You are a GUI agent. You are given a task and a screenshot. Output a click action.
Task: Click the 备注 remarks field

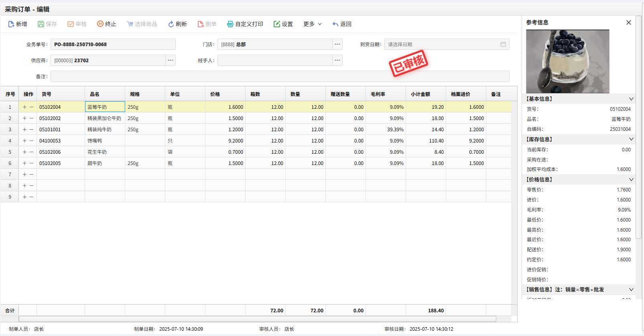(x=280, y=76)
